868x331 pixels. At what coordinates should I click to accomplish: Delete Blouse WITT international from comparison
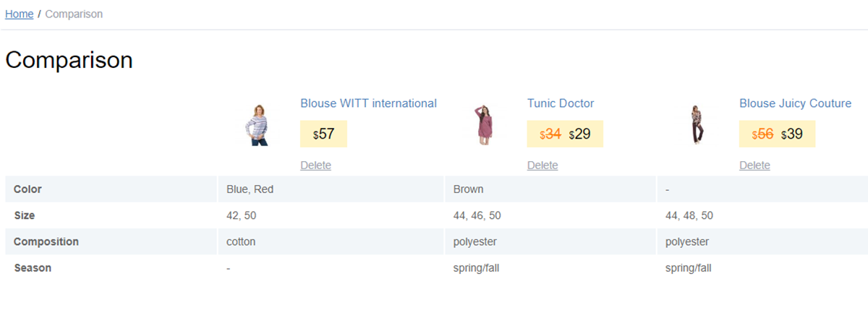click(x=315, y=165)
